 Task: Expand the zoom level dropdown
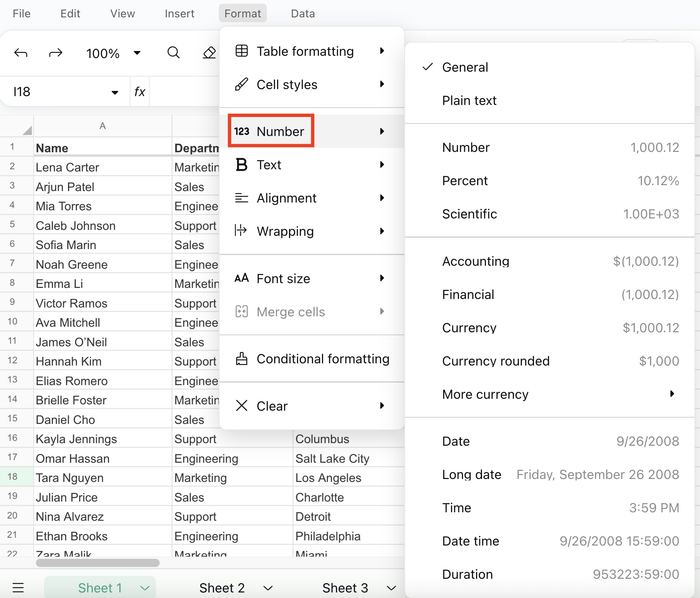click(136, 53)
